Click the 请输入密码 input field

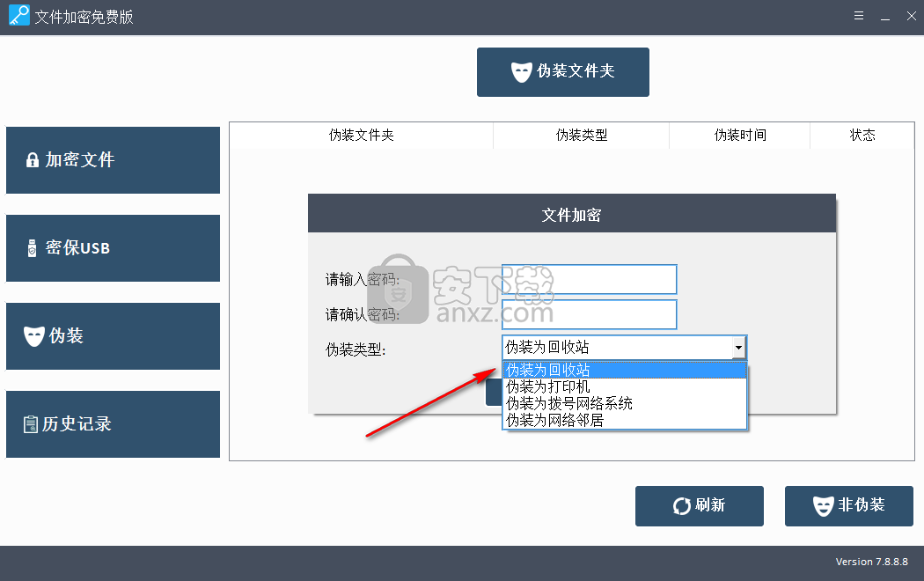[589, 279]
